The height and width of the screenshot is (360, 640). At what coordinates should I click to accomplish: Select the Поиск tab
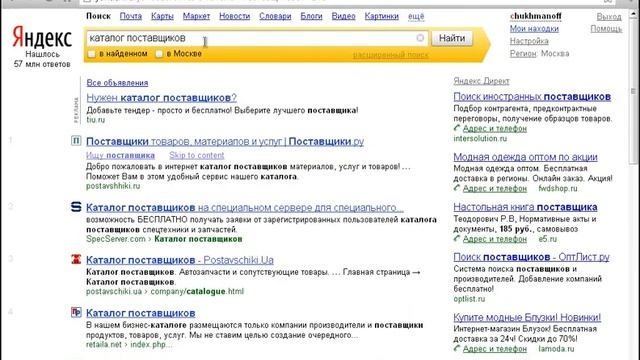click(x=98, y=16)
